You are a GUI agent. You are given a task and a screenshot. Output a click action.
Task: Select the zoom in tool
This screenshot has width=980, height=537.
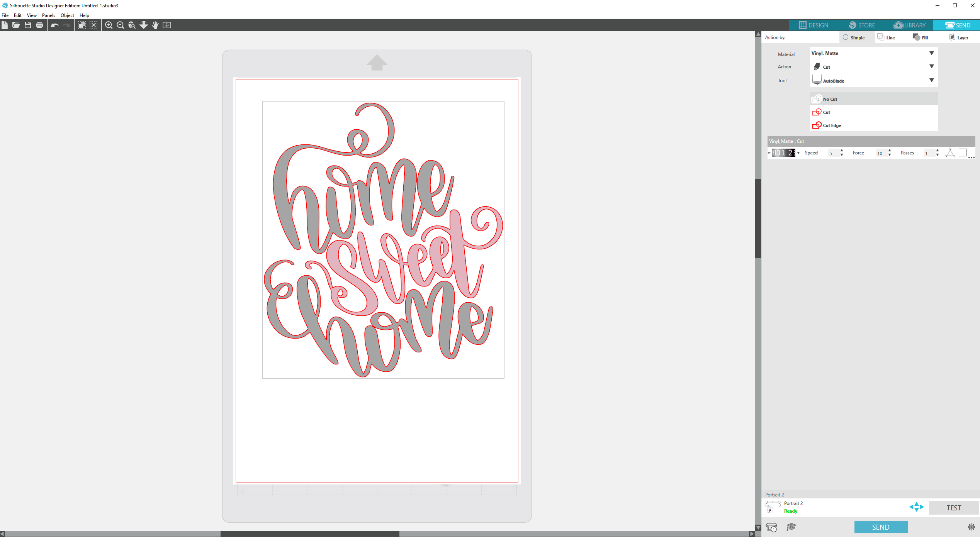pyautogui.click(x=109, y=24)
